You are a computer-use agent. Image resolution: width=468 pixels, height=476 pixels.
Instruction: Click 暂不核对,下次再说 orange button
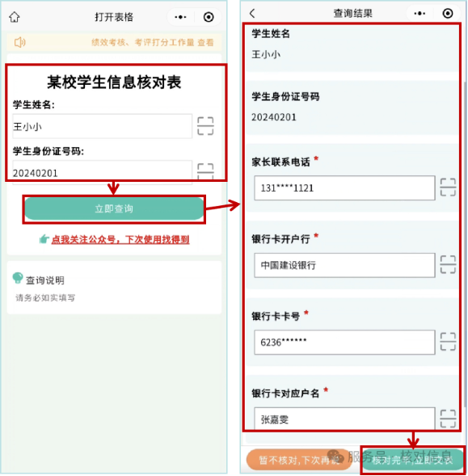299,460
